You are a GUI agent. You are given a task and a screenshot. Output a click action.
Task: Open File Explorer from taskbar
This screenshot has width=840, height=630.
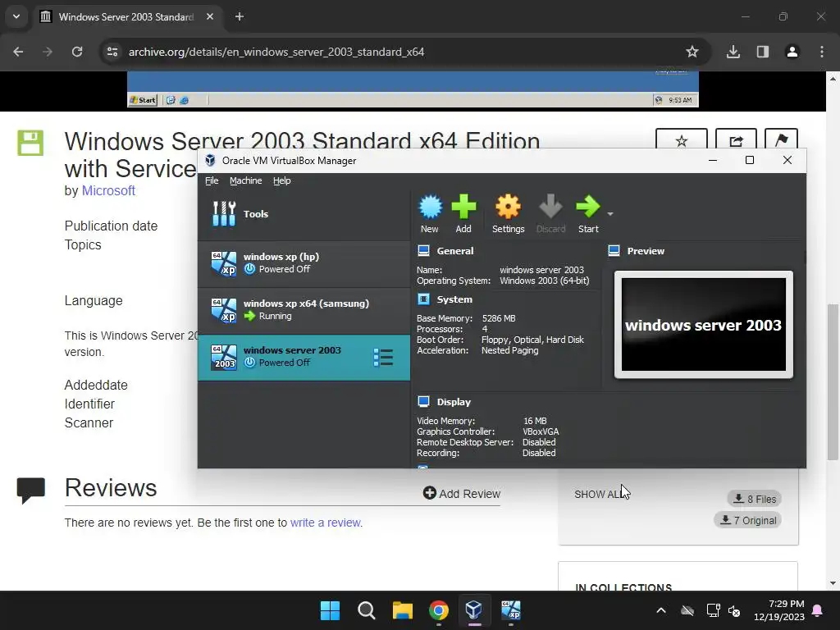pyautogui.click(x=402, y=610)
